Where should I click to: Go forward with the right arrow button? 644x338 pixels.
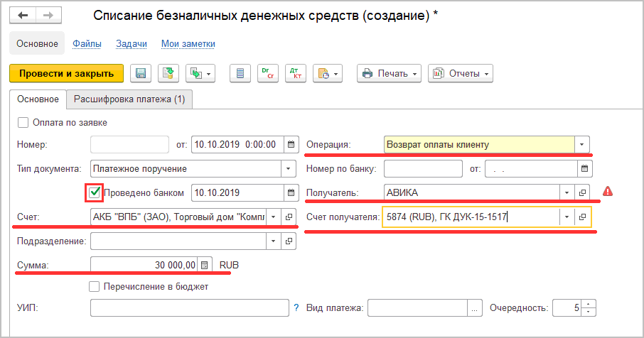pyautogui.click(x=48, y=16)
